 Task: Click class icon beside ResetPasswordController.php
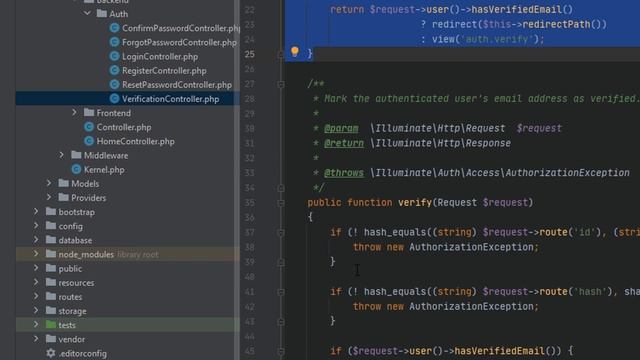[x=114, y=84]
